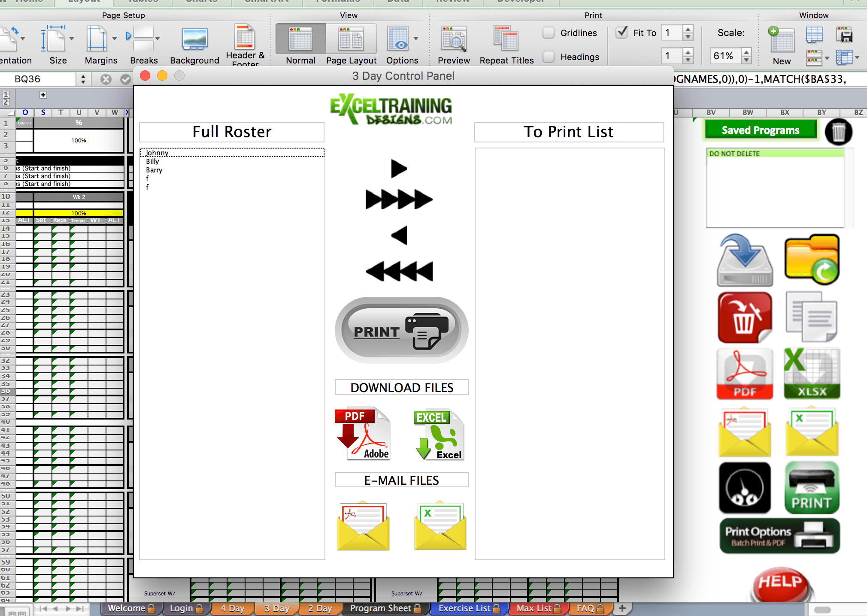Click the Name Box showing BQ36
867x616 pixels.
tap(39, 79)
